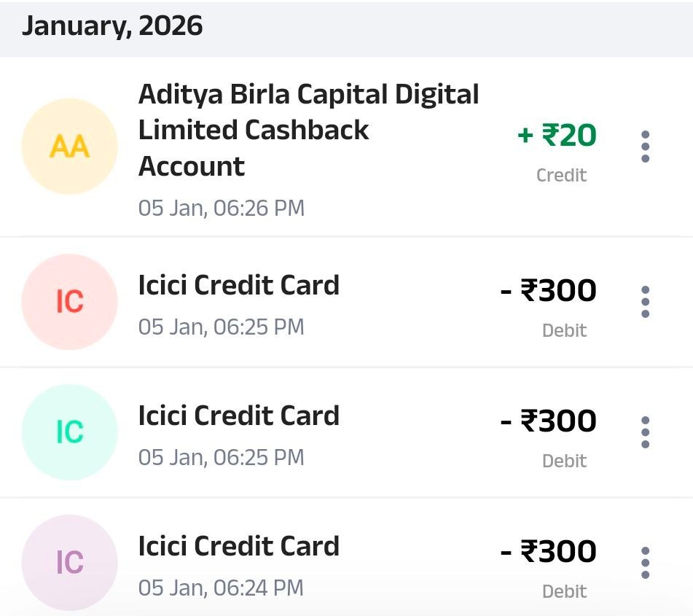Open three-dot menu in red IC avatar row
Screen dimensions: 693x616
click(645, 301)
